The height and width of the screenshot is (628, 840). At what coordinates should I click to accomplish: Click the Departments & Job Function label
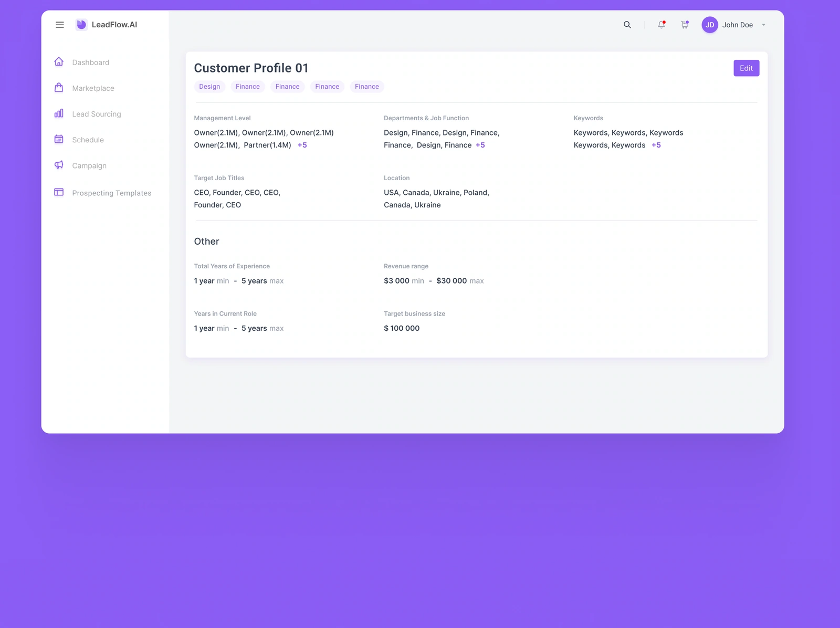[426, 118]
